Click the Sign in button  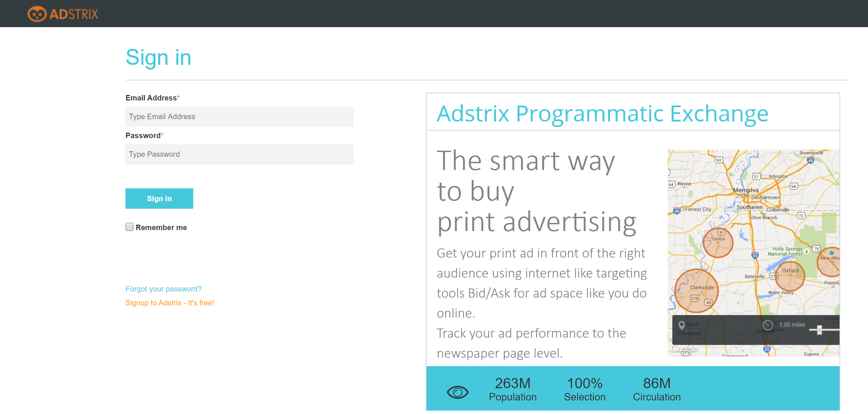pos(159,199)
